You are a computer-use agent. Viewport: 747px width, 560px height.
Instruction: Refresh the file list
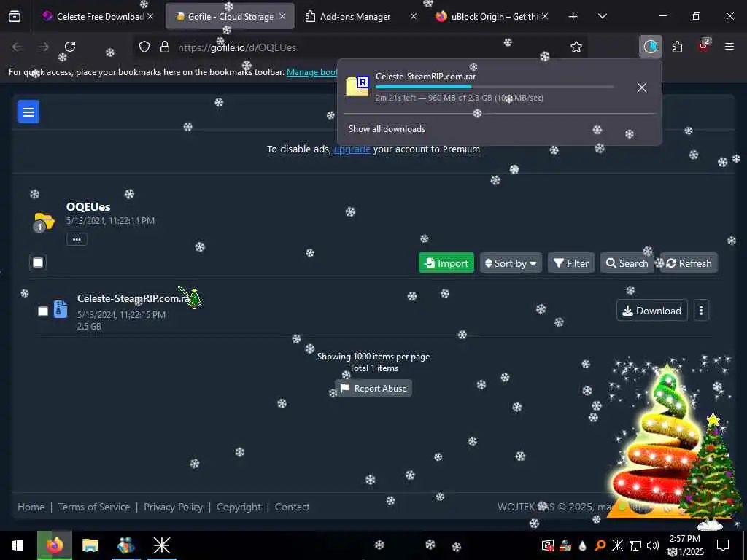click(689, 262)
